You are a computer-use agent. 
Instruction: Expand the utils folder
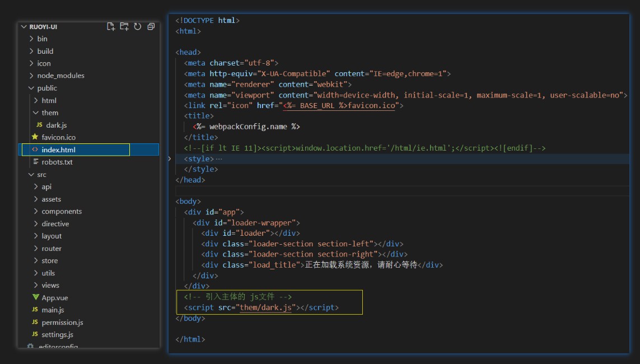[x=36, y=273]
